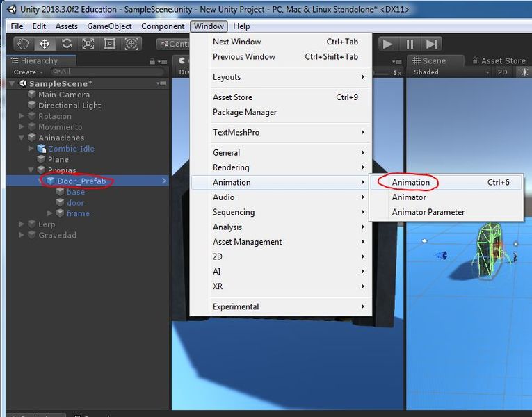532x417 pixels.
Task: Collapse the SampleScene tree
Action: click(13, 83)
